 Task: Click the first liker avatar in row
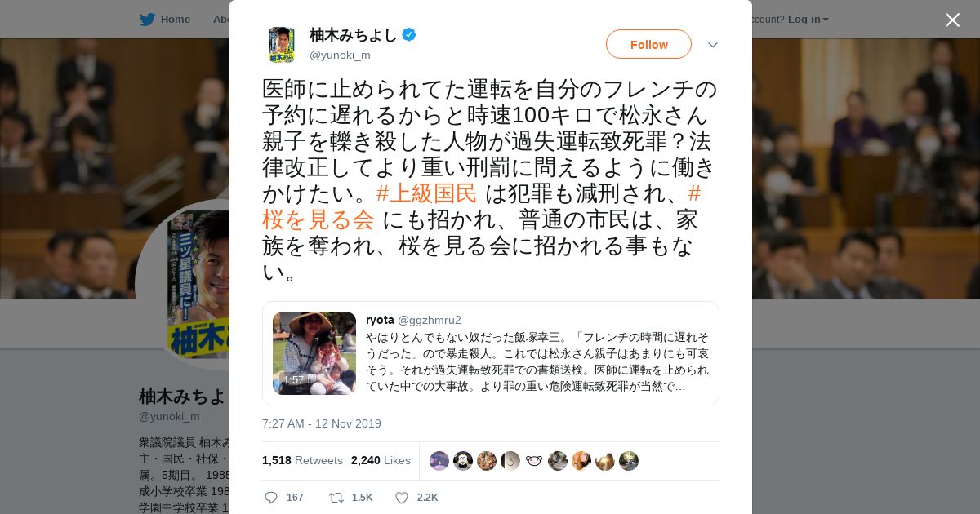click(439, 461)
